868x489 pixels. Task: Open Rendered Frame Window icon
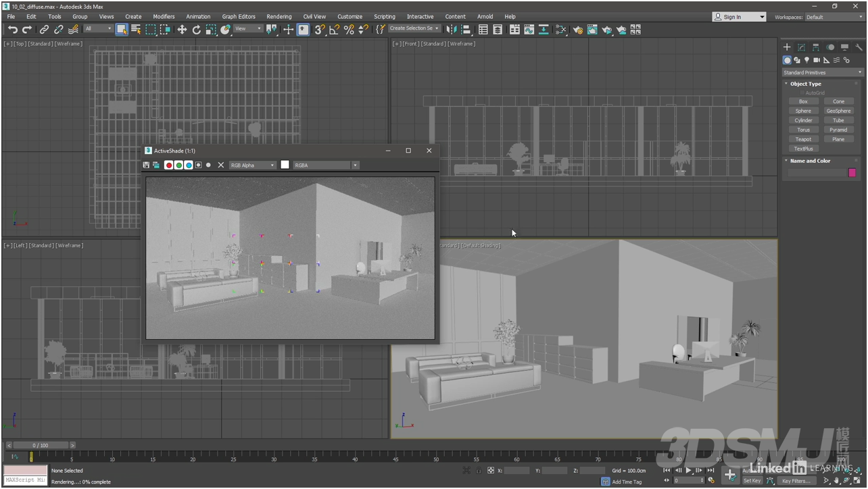pyautogui.click(x=592, y=30)
